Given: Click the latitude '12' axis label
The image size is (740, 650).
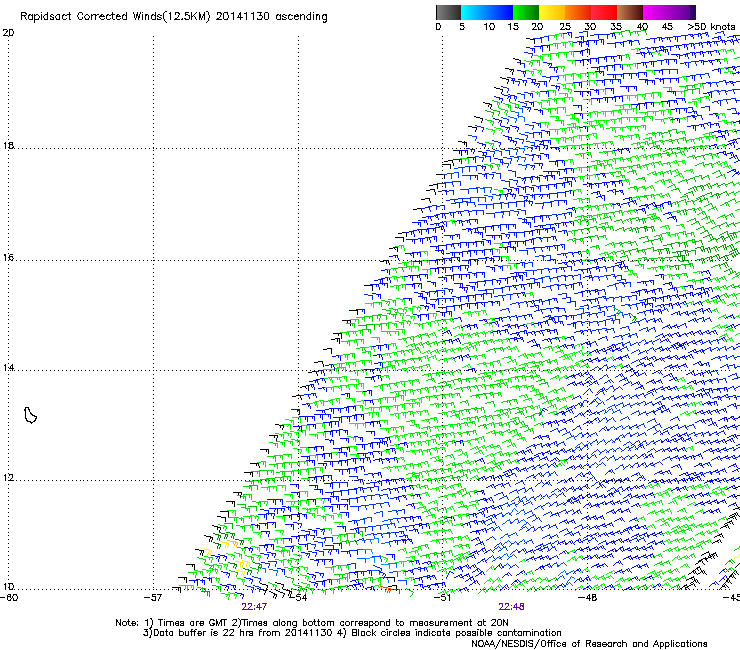Looking at the screenshot, I should click(x=8, y=478).
